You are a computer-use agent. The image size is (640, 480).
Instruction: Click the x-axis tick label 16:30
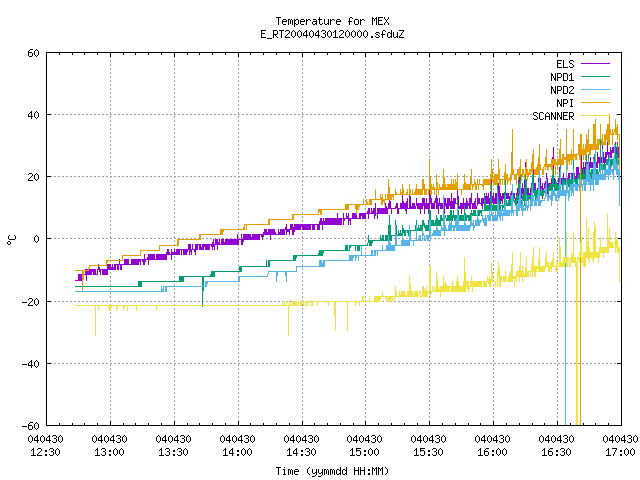click(556, 453)
